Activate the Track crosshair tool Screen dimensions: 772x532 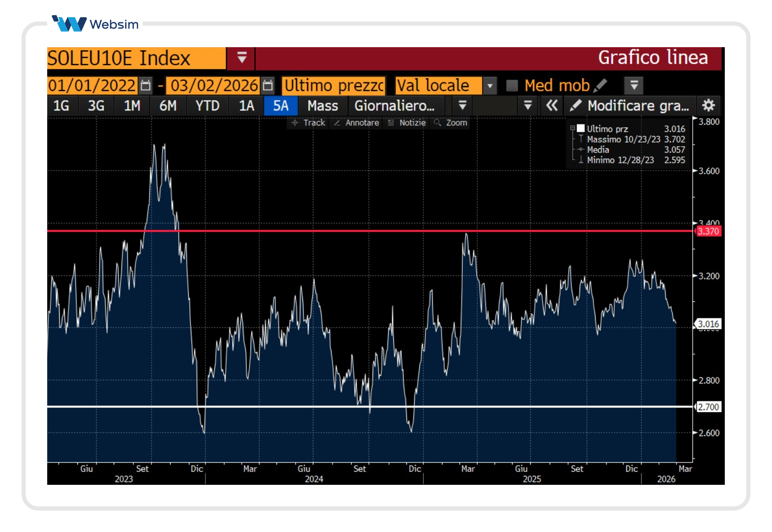tap(308, 123)
